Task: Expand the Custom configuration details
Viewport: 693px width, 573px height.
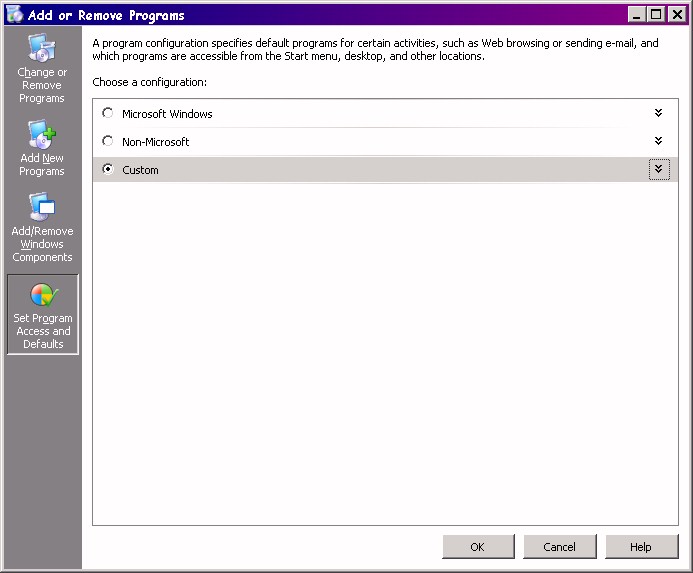Action: click(x=659, y=169)
